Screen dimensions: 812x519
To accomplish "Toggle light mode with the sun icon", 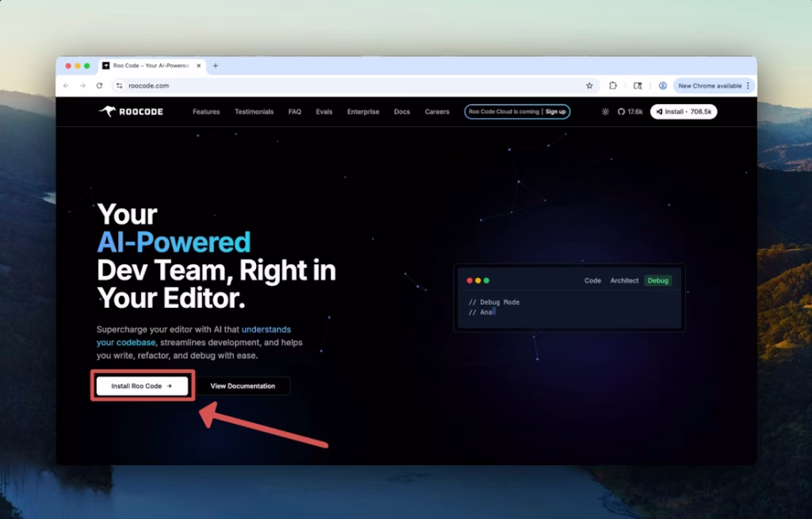I will (x=605, y=111).
